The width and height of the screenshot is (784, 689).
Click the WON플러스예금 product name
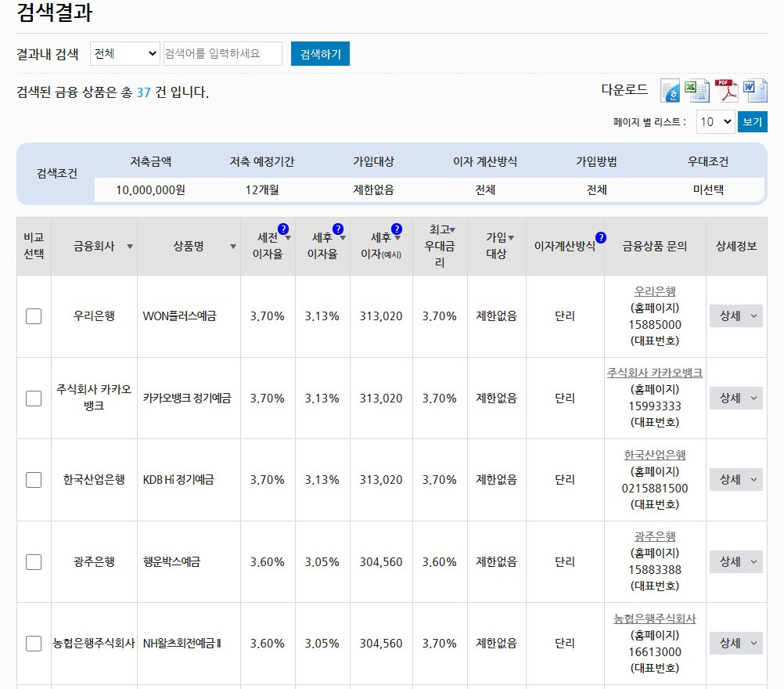click(x=179, y=316)
